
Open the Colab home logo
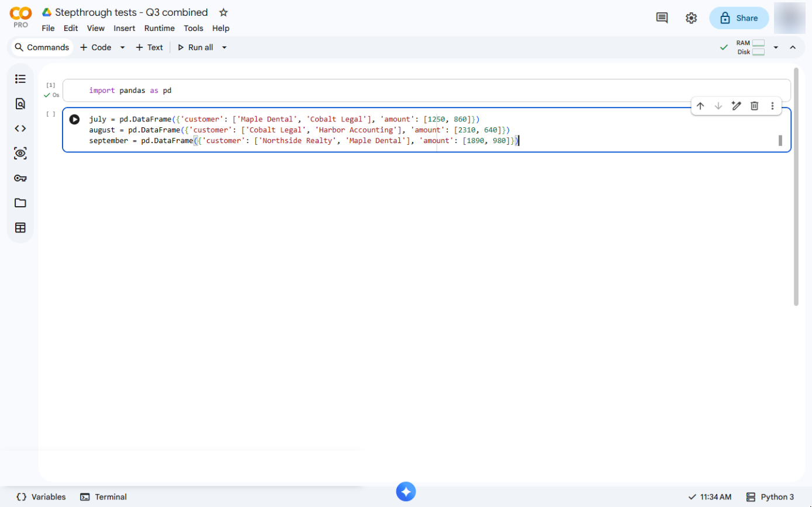click(20, 13)
